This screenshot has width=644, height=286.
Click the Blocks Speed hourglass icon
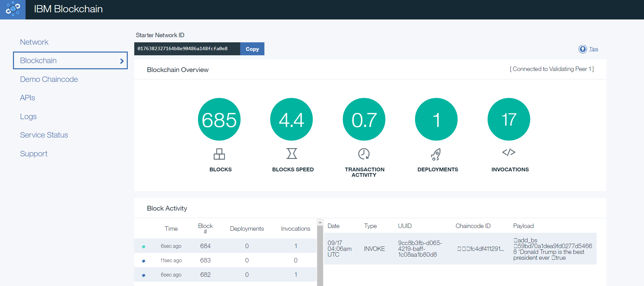[x=292, y=154]
